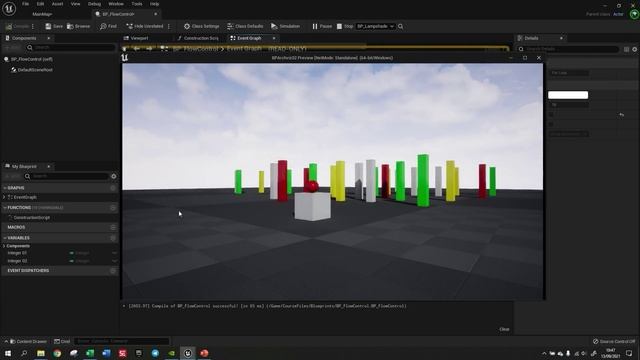Add a new variable with plus icon

[x=113, y=238]
